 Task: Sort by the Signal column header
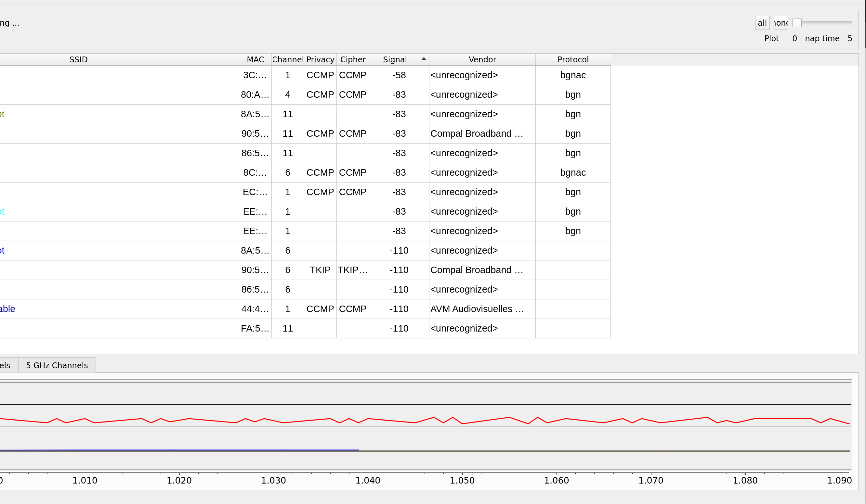[395, 59]
